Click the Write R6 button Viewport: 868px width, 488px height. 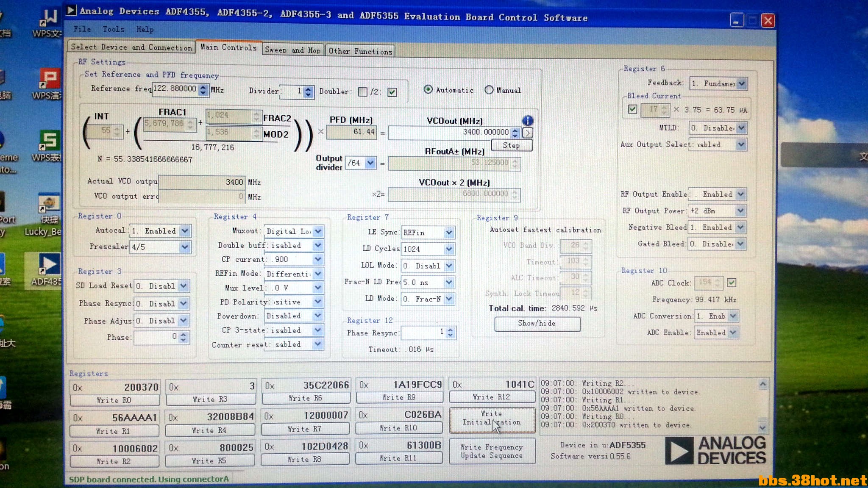[x=306, y=398]
